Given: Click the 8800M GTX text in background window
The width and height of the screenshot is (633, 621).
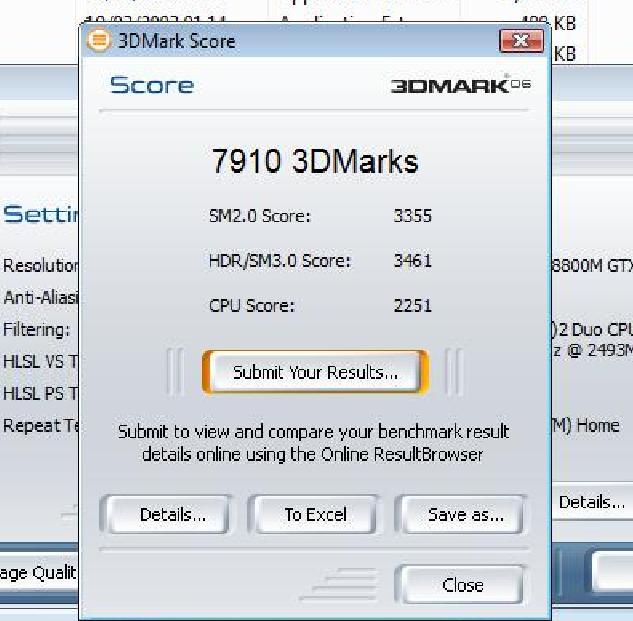Looking at the screenshot, I should [x=592, y=266].
